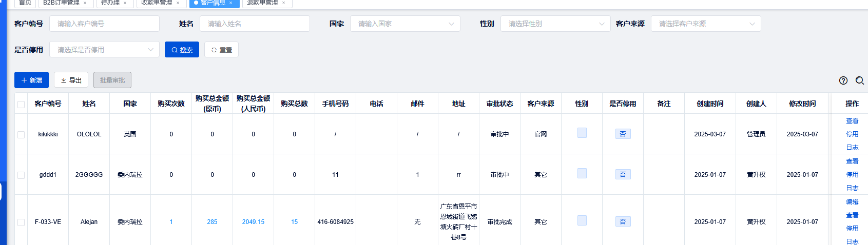
Task: Open the 国家 country dropdown
Action: tap(404, 24)
